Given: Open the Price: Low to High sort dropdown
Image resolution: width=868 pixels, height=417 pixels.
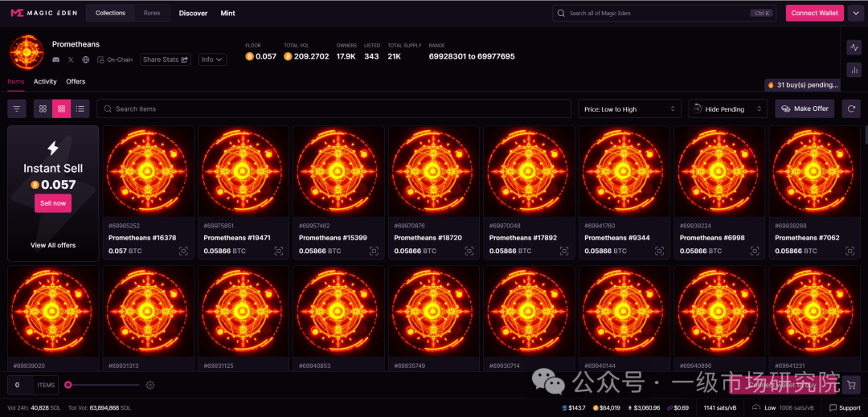Looking at the screenshot, I should pos(629,109).
